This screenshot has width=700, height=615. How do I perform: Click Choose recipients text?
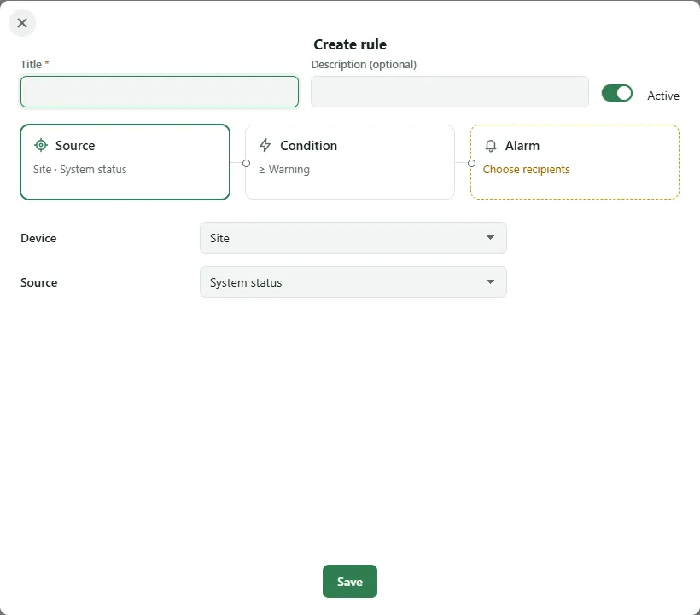coord(526,170)
